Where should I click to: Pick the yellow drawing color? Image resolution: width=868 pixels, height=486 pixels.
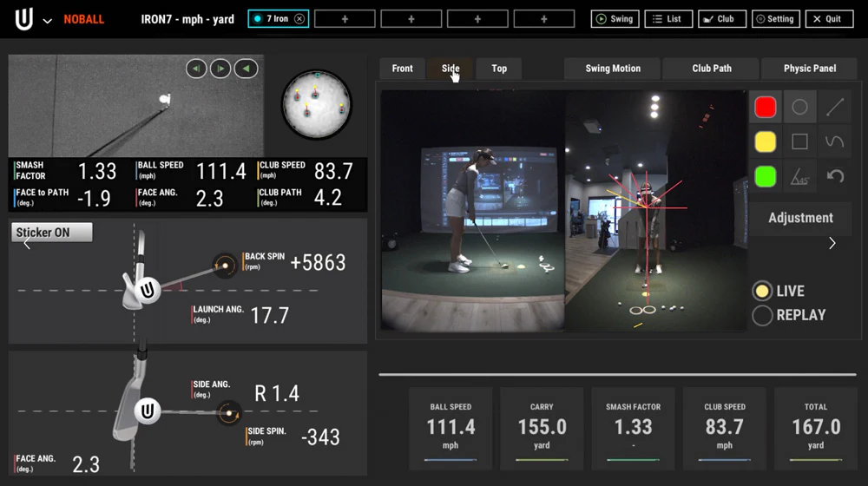765,141
